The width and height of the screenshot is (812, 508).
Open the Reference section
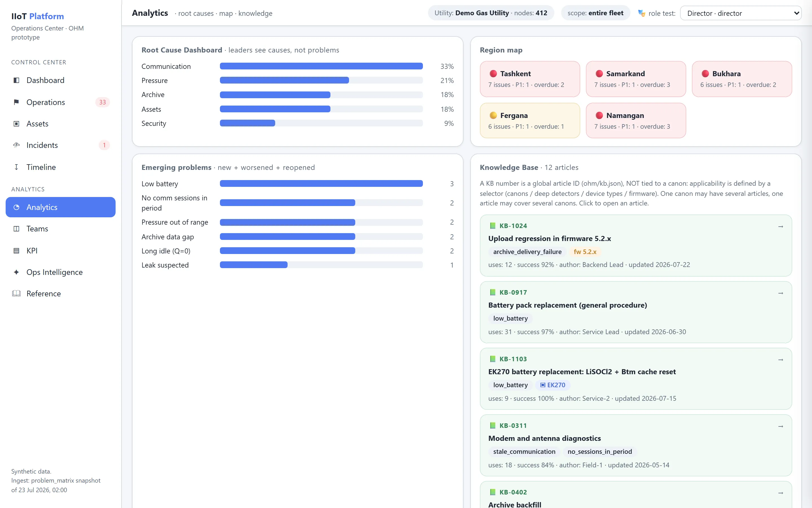pyautogui.click(x=60, y=294)
